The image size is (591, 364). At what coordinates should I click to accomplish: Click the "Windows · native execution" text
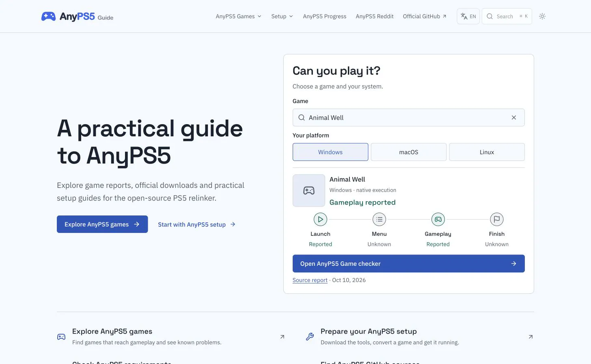click(363, 190)
